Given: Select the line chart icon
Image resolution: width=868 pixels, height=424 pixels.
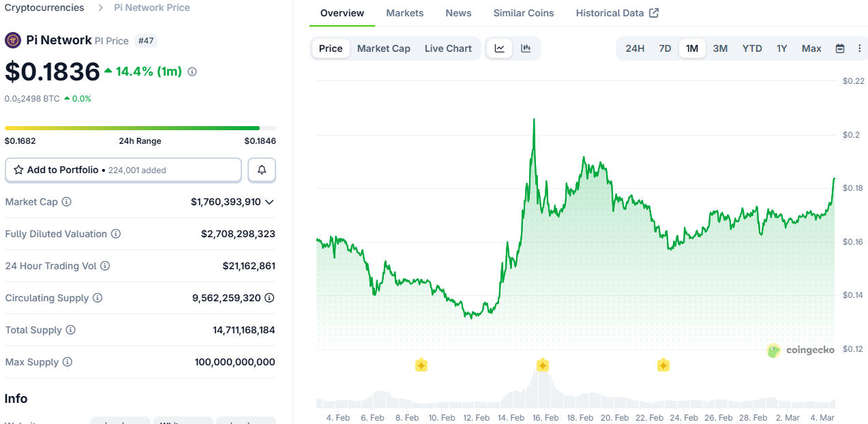Looking at the screenshot, I should [500, 48].
